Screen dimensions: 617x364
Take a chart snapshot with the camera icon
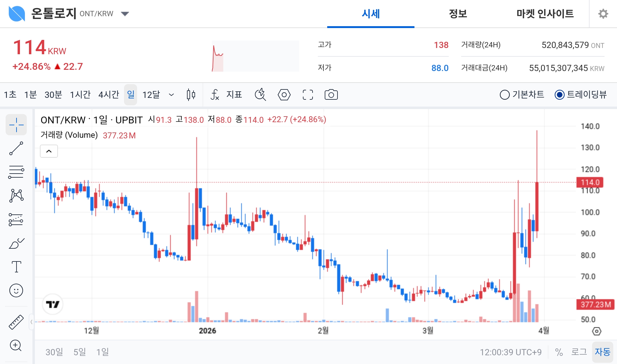tap(331, 95)
